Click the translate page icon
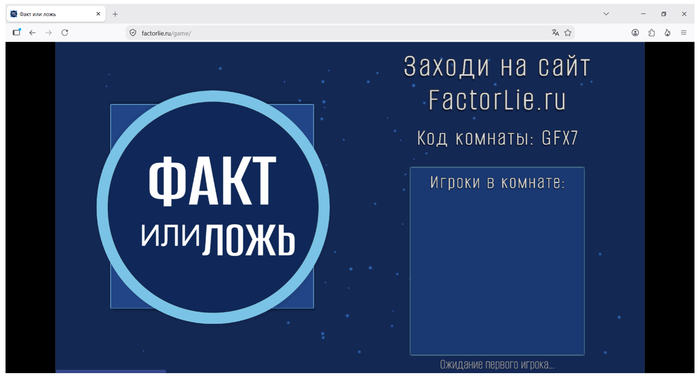 click(555, 33)
